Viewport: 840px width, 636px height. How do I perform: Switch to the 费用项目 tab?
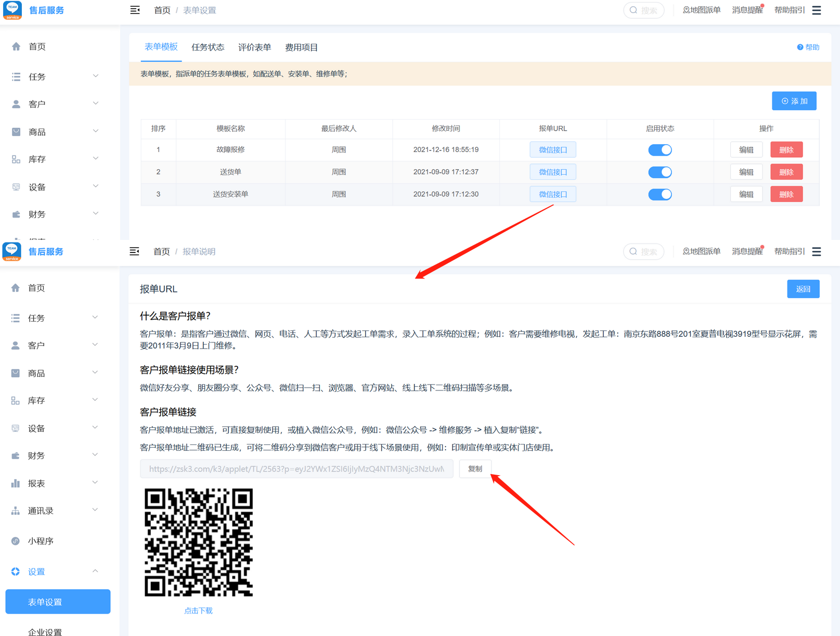pos(301,47)
